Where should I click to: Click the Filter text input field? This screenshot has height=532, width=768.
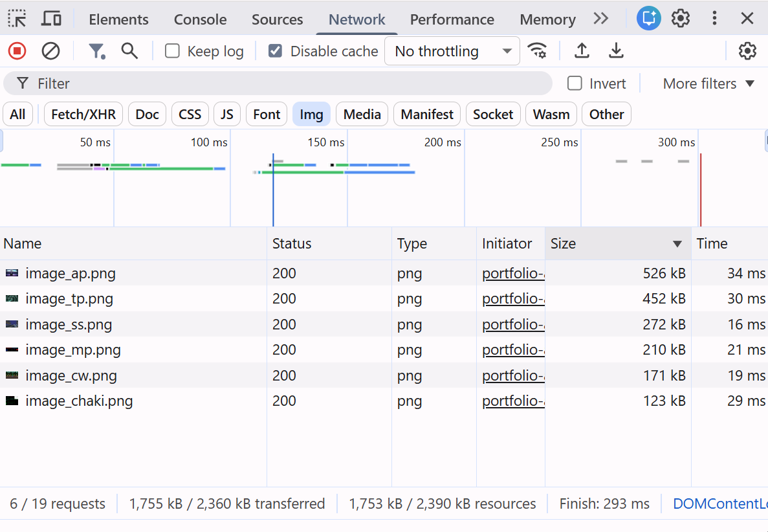[x=278, y=83]
